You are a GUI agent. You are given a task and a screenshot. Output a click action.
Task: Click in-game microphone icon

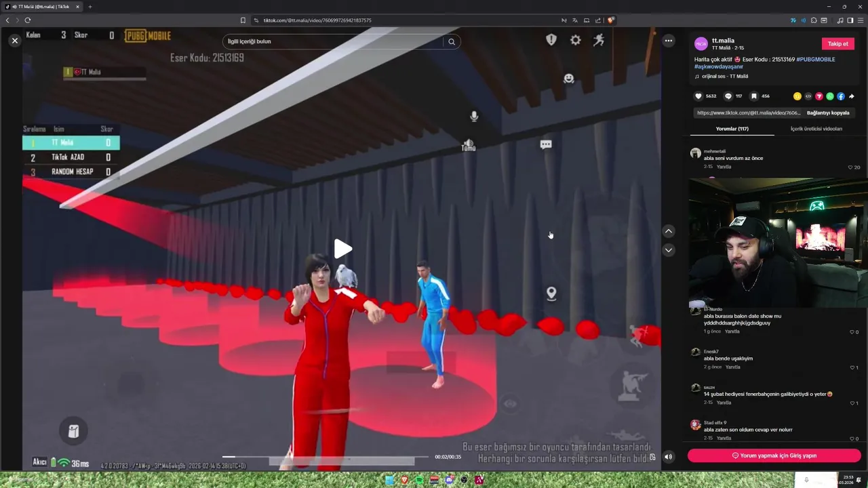pyautogui.click(x=474, y=117)
